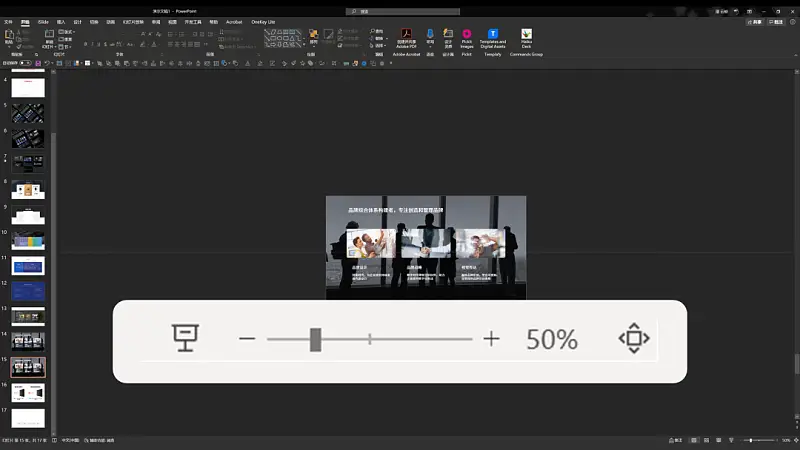The height and width of the screenshot is (450, 800).
Task: Open the File menu tab
Action: tap(8, 22)
